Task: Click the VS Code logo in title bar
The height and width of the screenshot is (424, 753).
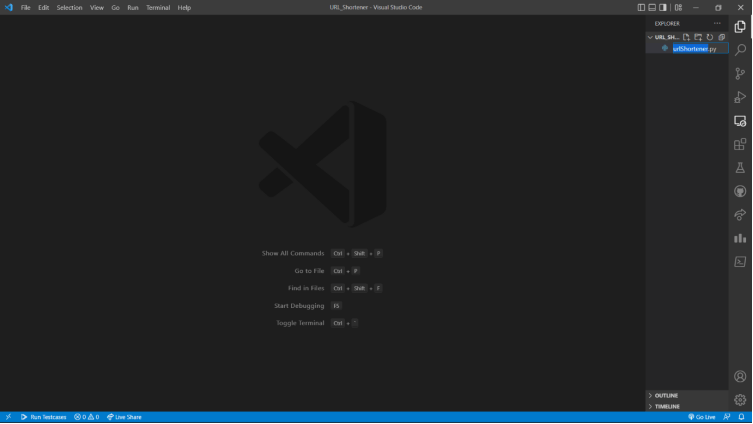Action: (9, 7)
